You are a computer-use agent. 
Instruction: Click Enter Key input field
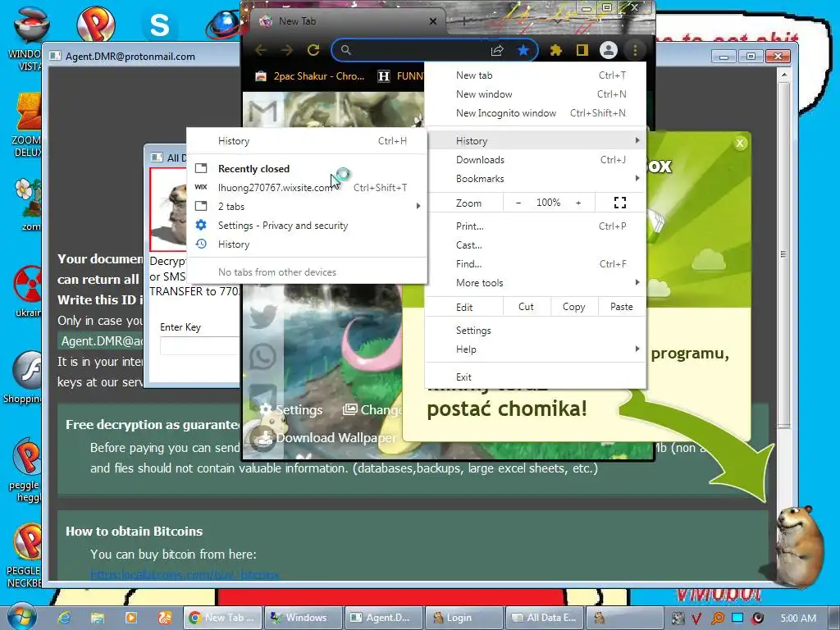[x=199, y=346]
